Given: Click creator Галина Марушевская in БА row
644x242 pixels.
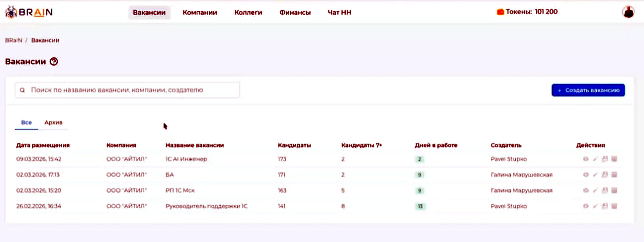Looking at the screenshot, I should [x=522, y=175].
